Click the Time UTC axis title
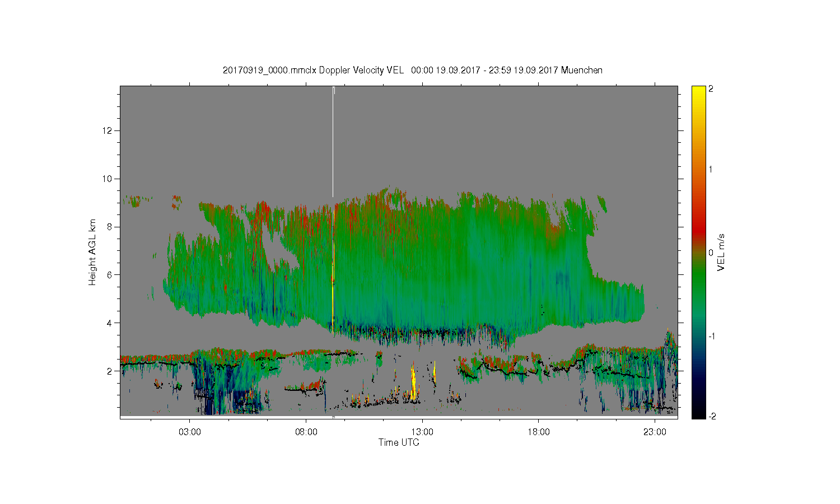Viewport: 840px width, 504px height. (x=399, y=442)
